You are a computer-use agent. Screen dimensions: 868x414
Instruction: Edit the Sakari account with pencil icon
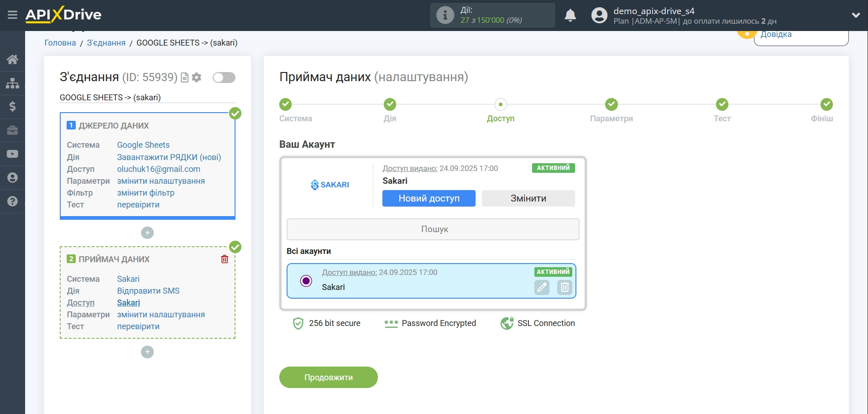click(x=542, y=287)
